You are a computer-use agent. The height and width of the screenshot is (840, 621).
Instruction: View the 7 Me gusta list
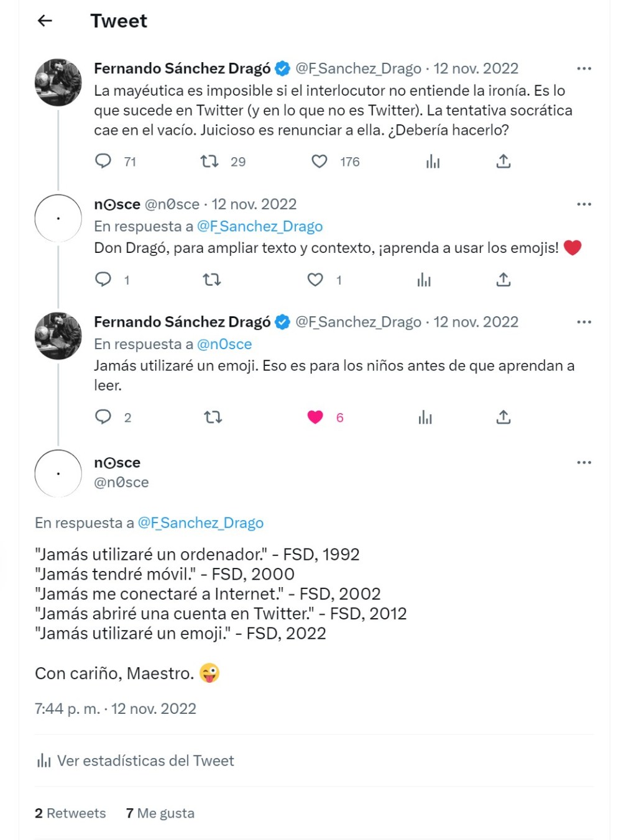[160, 813]
